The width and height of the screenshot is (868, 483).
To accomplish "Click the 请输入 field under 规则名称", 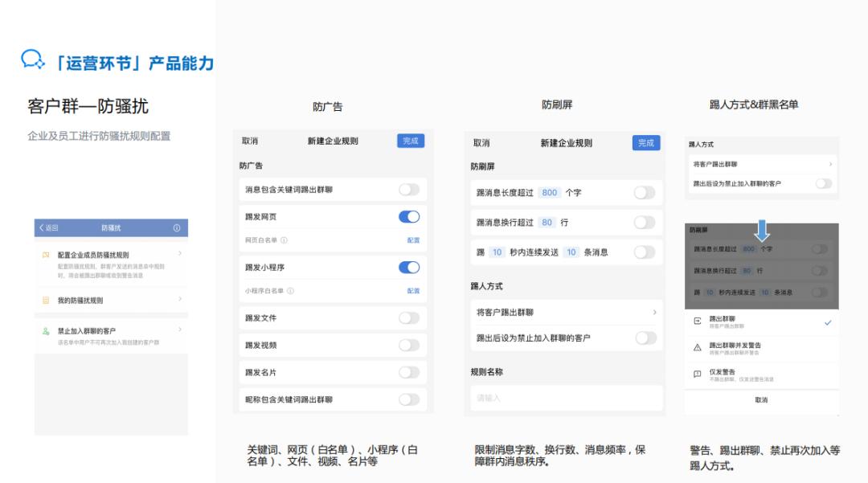I will [x=563, y=397].
